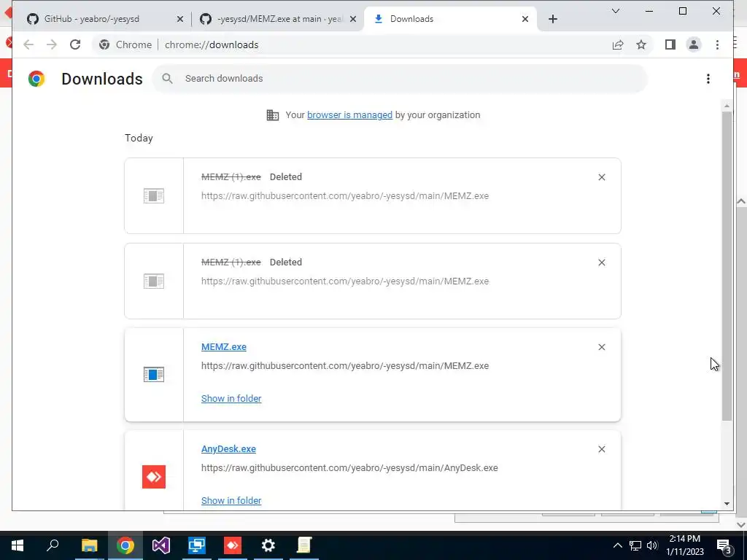Viewport: 747px width, 560px height.
Task: Click the scrollbar up arrow
Action: pyautogui.click(x=727, y=106)
